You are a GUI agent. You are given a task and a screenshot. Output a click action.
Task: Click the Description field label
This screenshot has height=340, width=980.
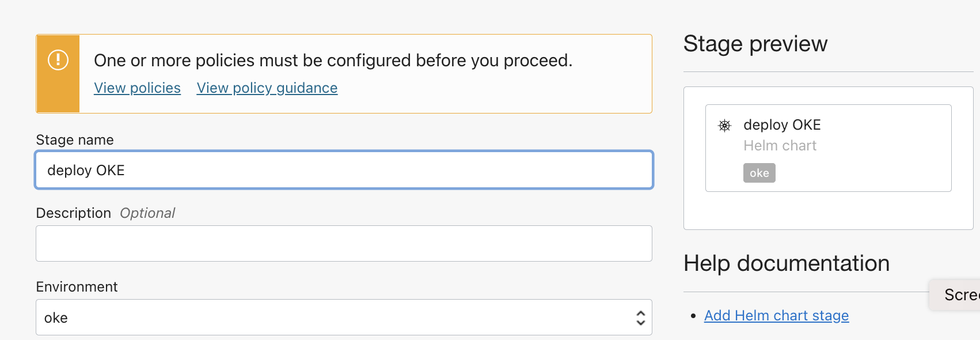73,213
